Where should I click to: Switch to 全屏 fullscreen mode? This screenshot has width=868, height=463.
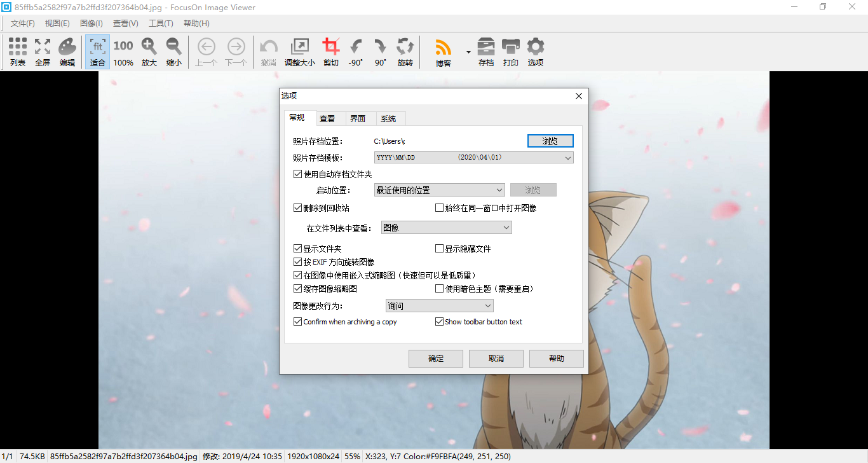(43, 52)
